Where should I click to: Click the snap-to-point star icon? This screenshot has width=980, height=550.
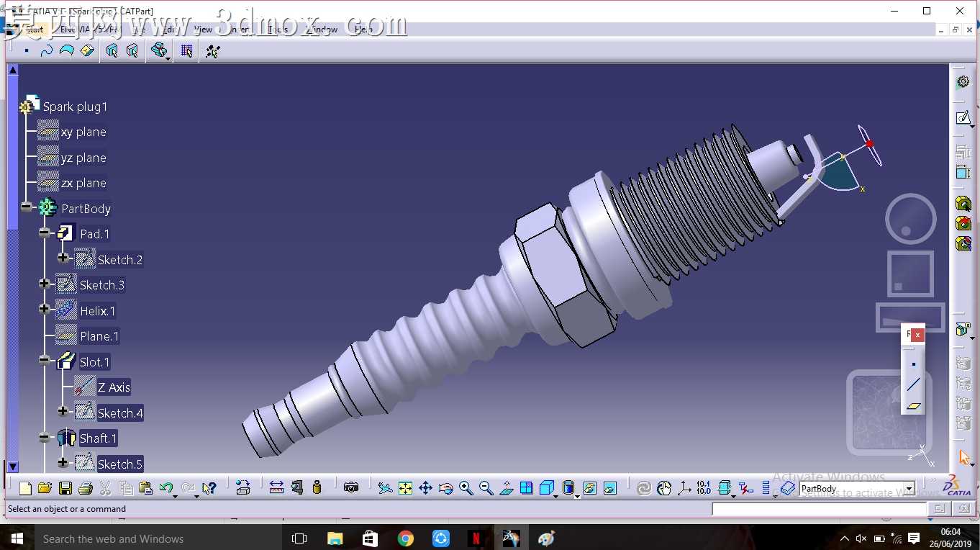[213, 51]
